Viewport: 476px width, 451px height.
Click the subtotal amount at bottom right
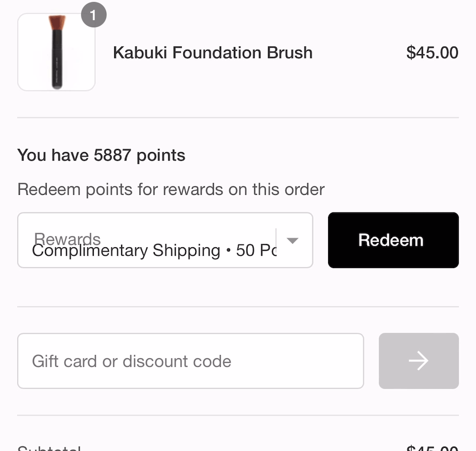pyautogui.click(x=432, y=448)
